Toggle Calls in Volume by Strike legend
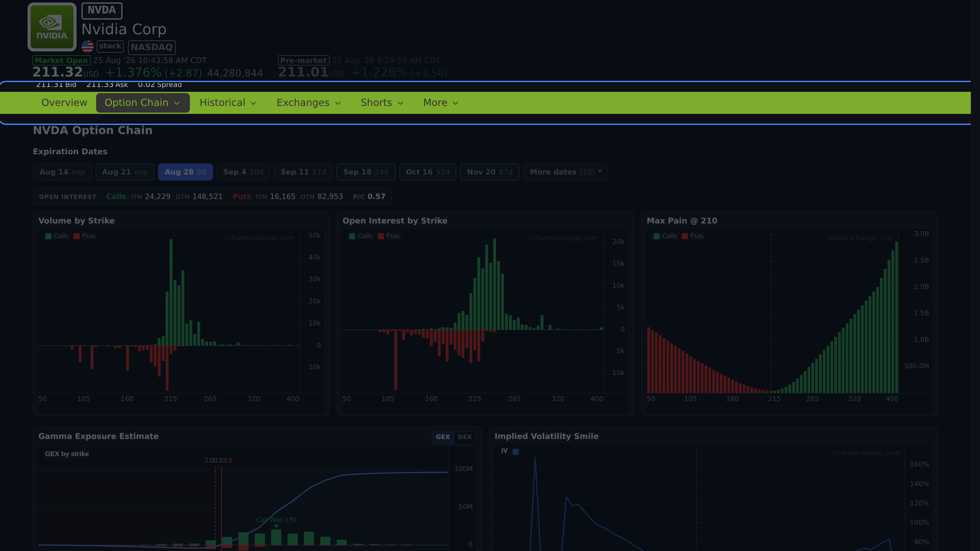This screenshot has width=980, height=551. pyautogui.click(x=57, y=236)
